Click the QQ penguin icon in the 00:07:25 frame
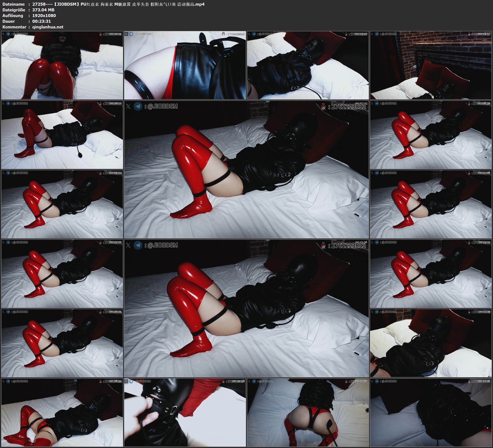The image size is (493, 448). (323, 107)
